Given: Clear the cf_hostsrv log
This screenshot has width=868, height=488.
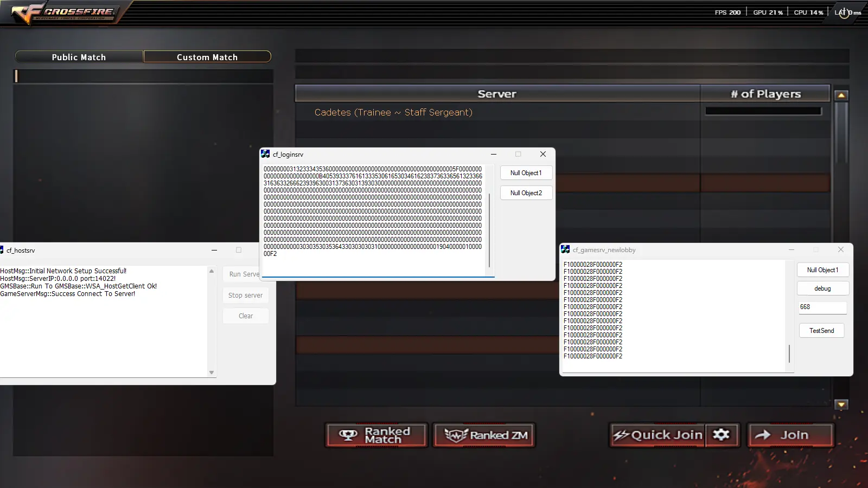Looking at the screenshot, I should coord(246,316).
